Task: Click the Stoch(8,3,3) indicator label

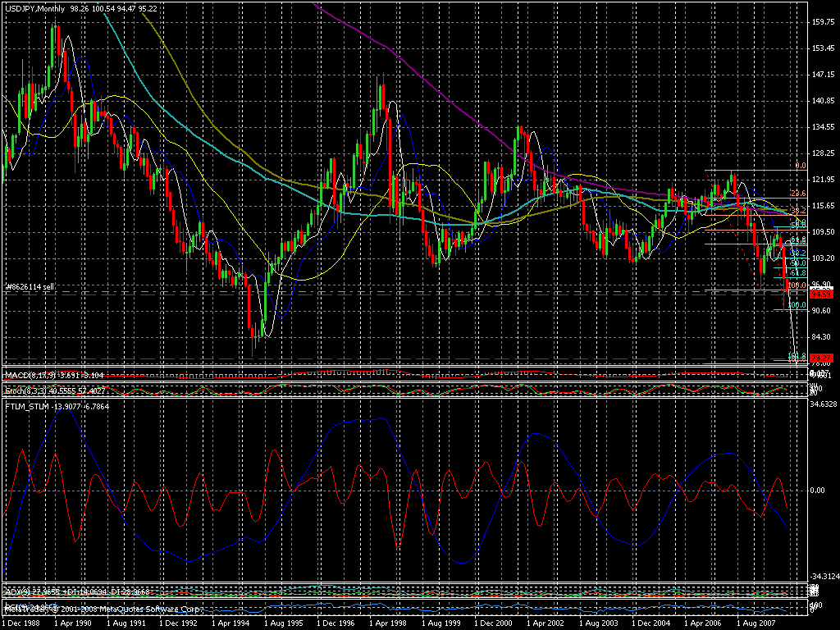Action: pos(25,391)
